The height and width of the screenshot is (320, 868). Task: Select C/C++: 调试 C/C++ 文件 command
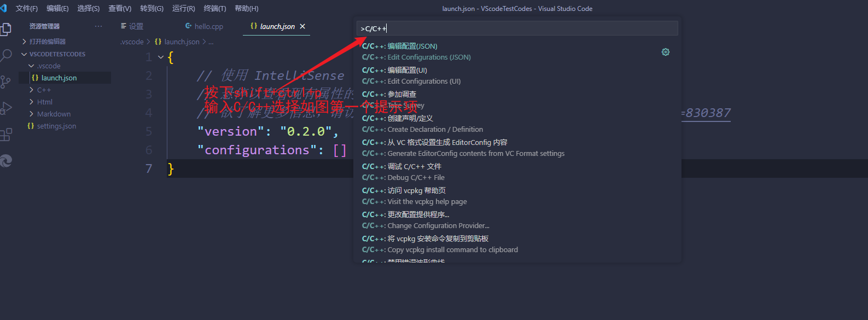click(517, 172)
